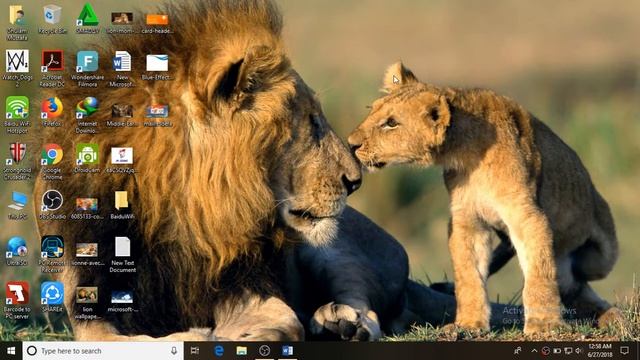Open the This PC icon
Screen dimensions: 640x360
(17, 205)
